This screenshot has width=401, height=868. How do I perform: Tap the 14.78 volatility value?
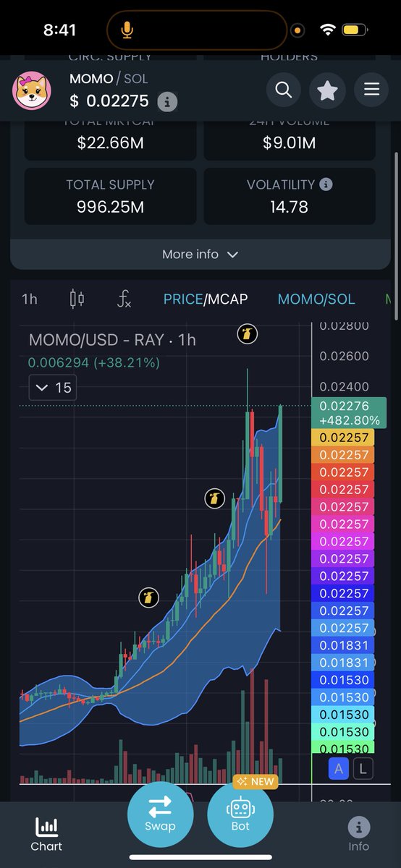(x=289, y=207)
